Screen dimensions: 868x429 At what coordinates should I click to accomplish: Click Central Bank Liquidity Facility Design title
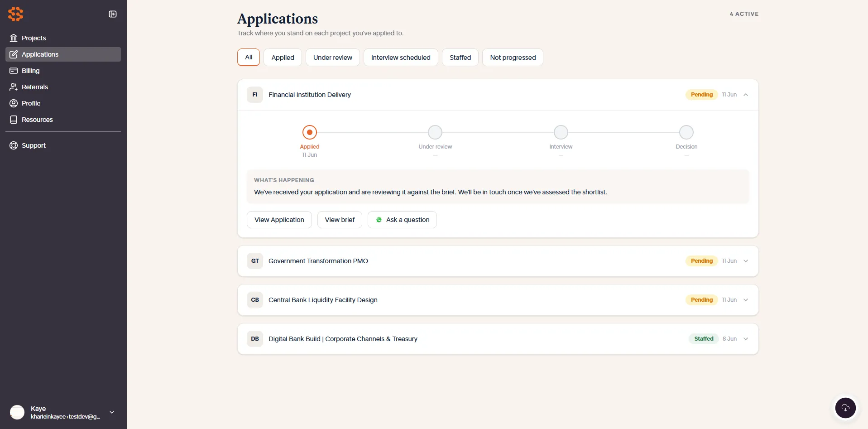pyautogui.click(x=323, y=300)
